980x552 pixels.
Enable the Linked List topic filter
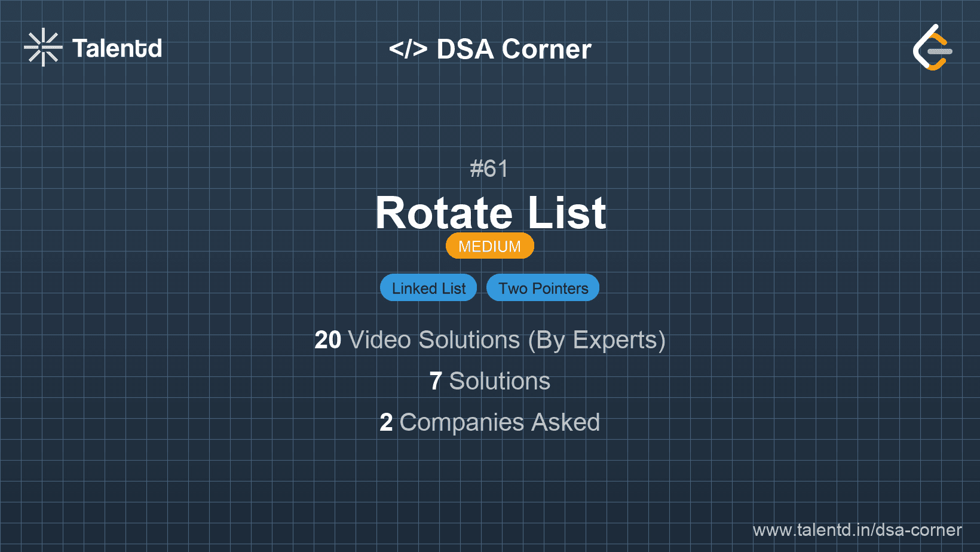pyautogui.click(x=428, y=287)
